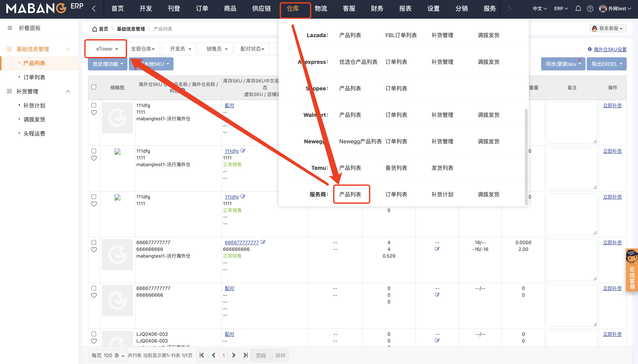
Task: Click the first row 备注 textarea
Action: 572,123
